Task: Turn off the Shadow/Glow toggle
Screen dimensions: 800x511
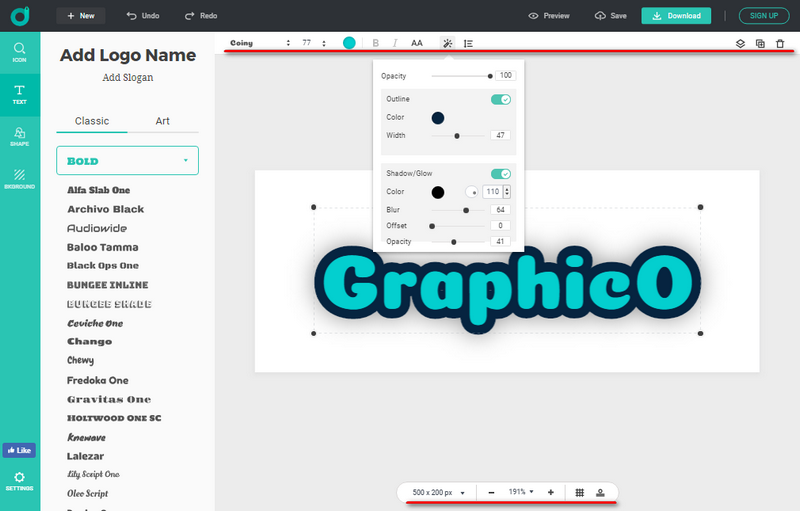Action: click(x=501, y=173)
